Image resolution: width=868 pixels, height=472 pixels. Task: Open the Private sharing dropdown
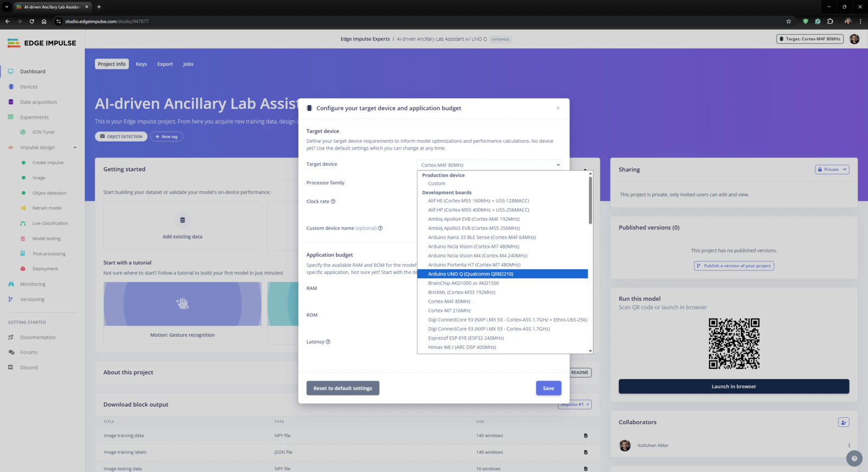832,170
